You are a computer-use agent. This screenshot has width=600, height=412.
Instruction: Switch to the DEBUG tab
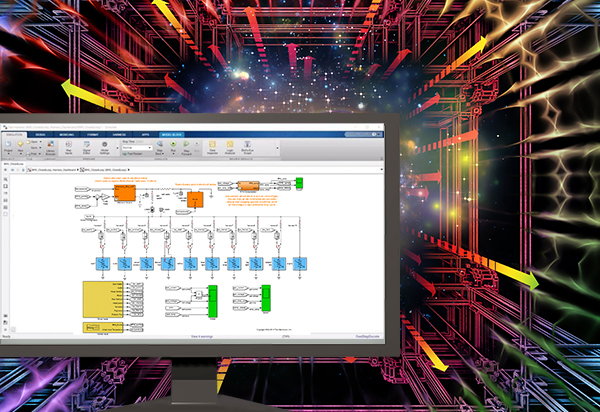[42, 132]
